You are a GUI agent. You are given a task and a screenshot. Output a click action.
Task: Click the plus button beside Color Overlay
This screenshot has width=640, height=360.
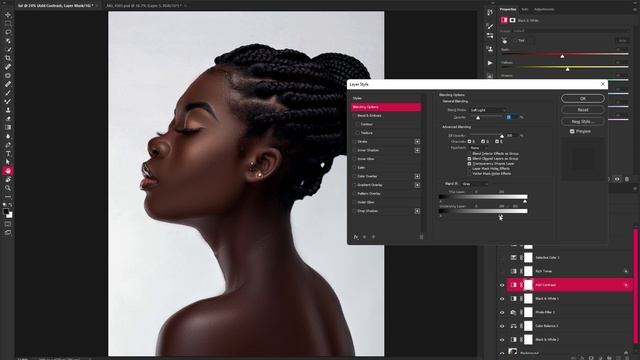pos(417,176)
